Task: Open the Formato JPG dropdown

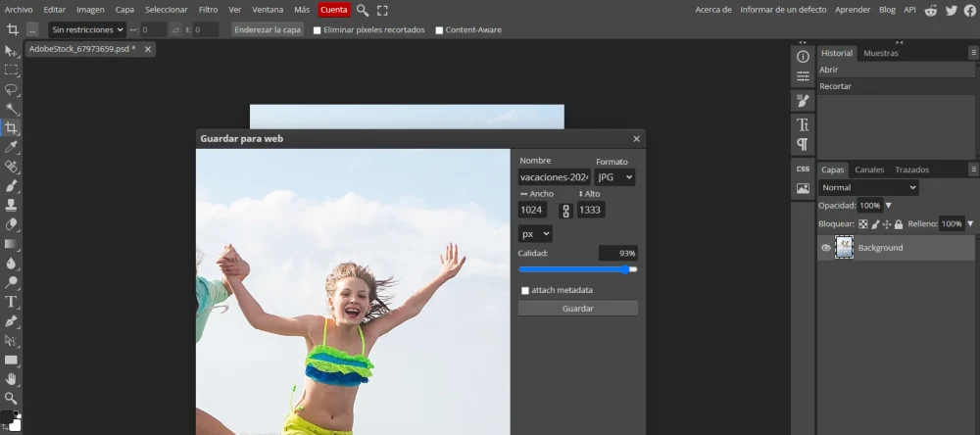Action: 615,177
